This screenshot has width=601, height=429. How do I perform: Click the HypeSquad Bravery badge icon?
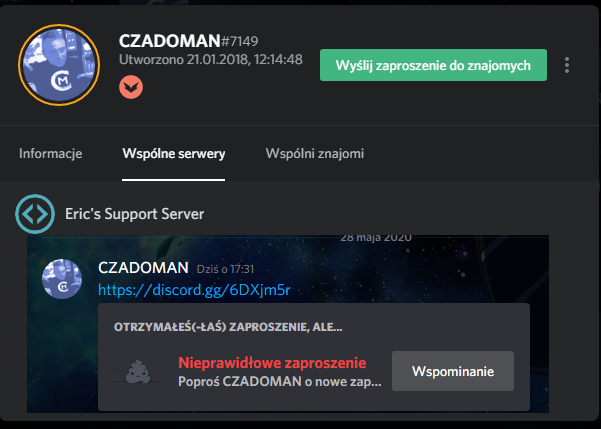pyautogui.click(x=131, y=87)
